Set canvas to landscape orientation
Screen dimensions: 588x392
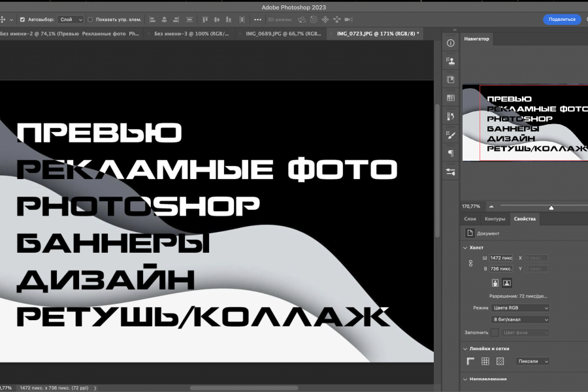506,283
